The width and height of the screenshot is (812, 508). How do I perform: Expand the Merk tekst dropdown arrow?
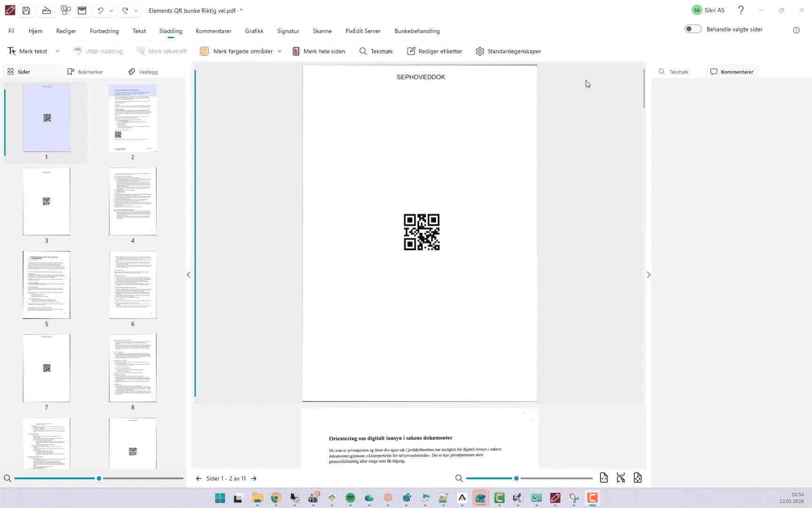click(x=57, y=51)
